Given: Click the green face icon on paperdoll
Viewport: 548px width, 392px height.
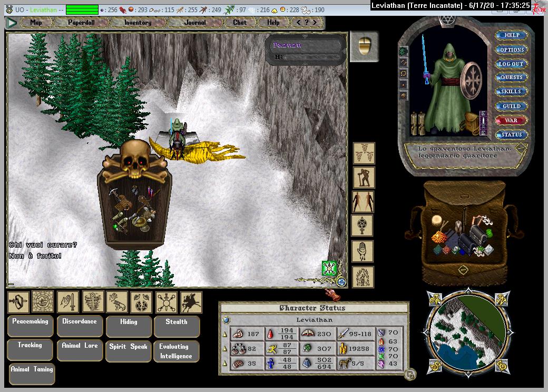Looking at the screenshot, I should [403, 51].
